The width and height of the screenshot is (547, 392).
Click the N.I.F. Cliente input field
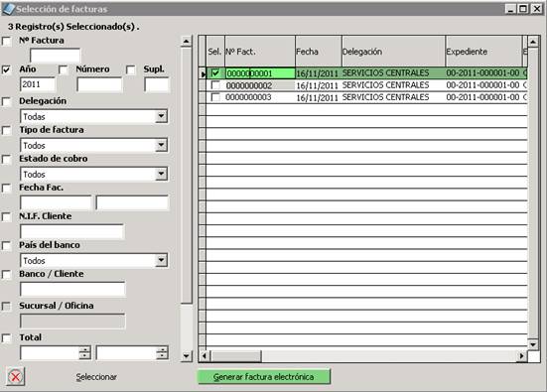72,231
